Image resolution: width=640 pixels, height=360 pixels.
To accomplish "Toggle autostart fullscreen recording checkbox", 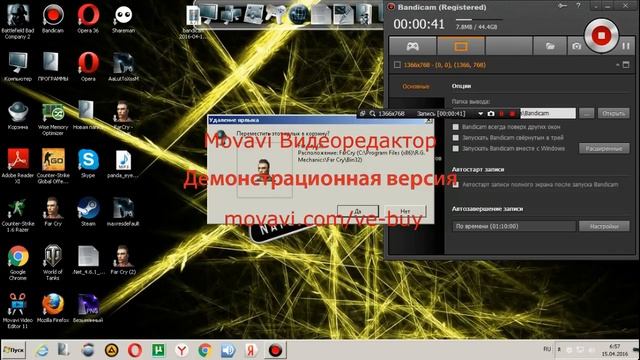I will [456, 184].
